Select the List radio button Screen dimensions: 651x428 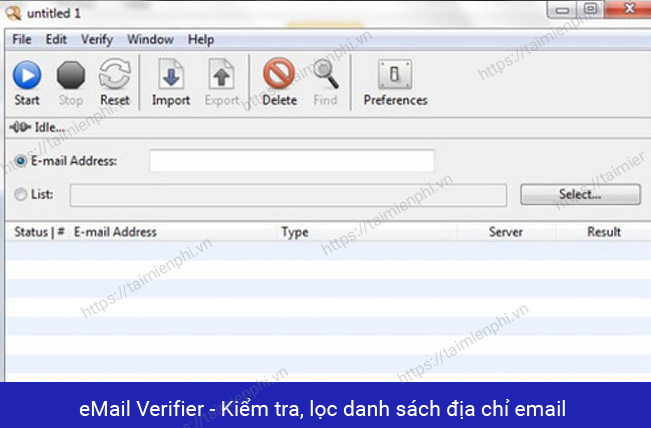[20, 194]
